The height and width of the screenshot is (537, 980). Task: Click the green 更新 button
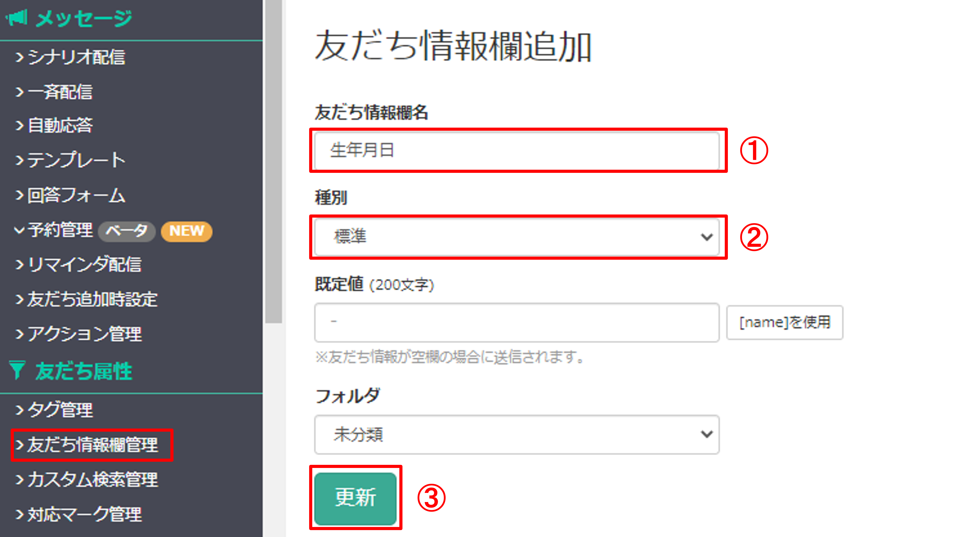pos(355,498)
